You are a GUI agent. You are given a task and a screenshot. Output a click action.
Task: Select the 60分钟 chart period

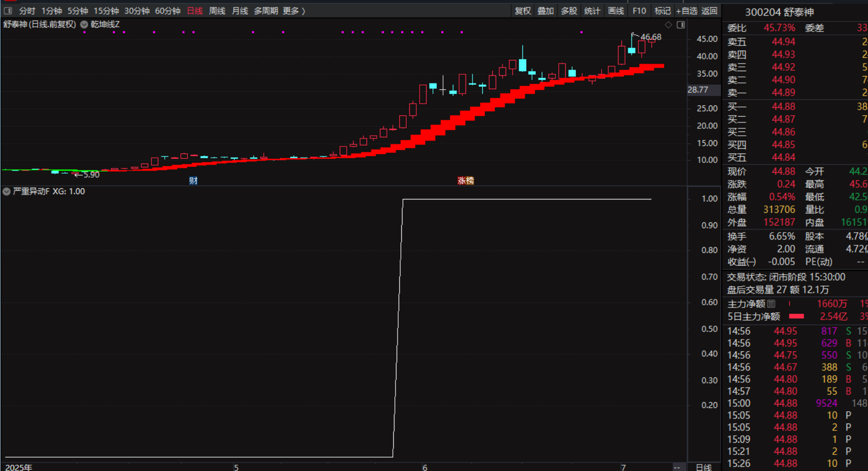coord(167,11)
